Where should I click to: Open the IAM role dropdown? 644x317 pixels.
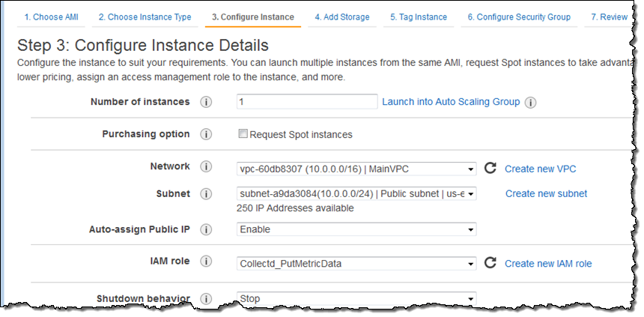click(356, 263)
